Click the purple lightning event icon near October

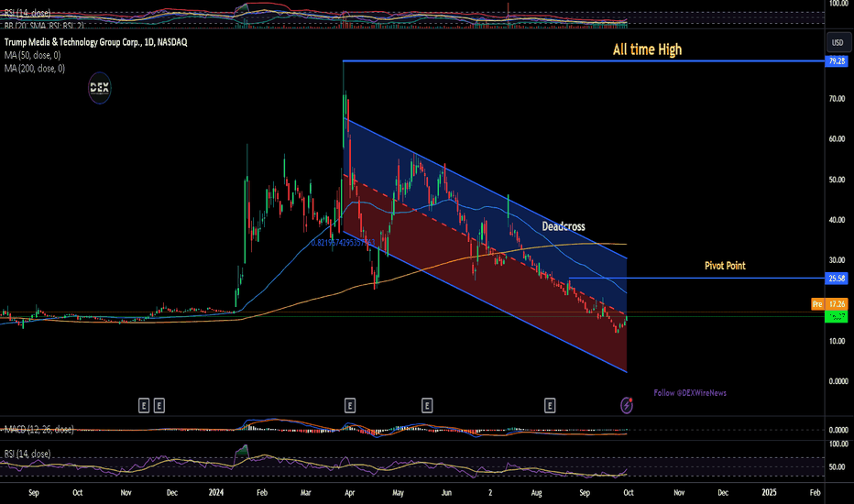627,405
